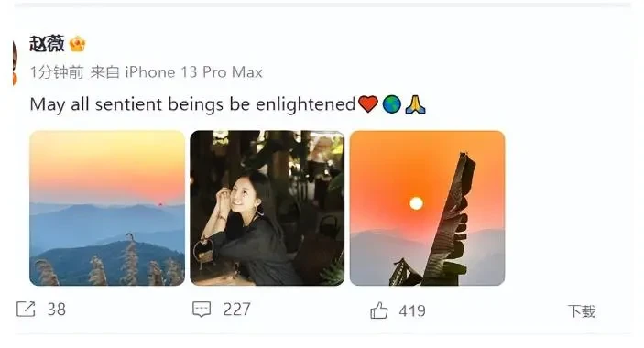Screen dimensions: 644x348
Task: Click the 1分钟前 timestamp
Action: (57, 72)
